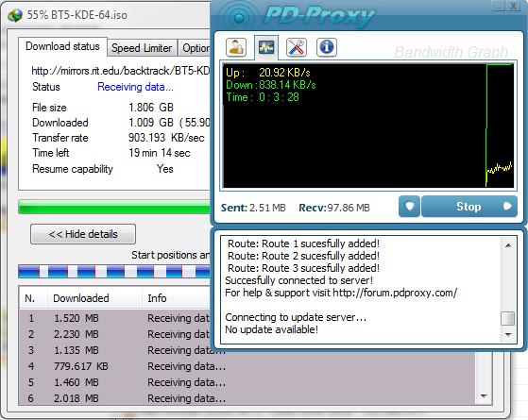Select the bandwidth graph monitor icon
This screenshot has width=528, height=420.
pyautogui.click(x=266, y=47)
